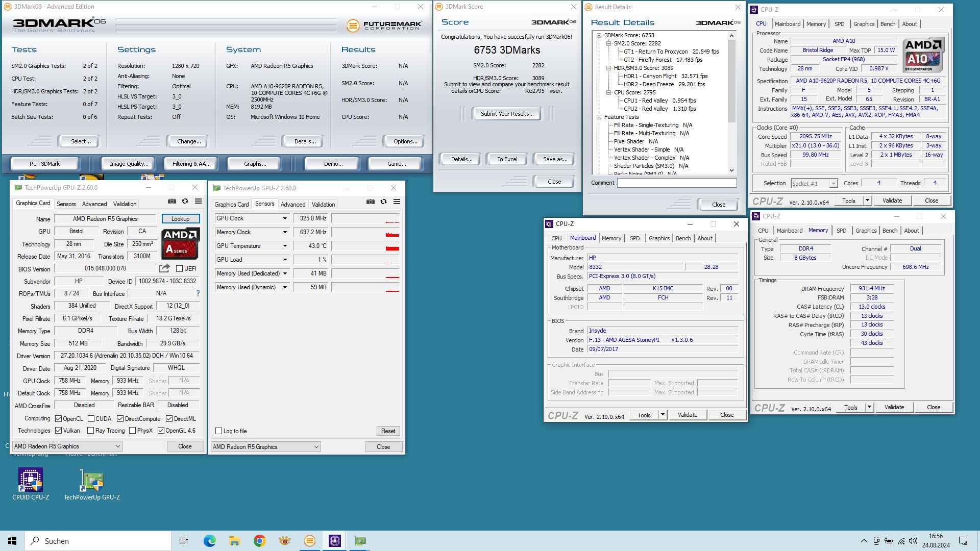Open the GPU Clock sensor dropdown
The height and width of the screenshot is (551, 980).
click(x=285, y=218)
